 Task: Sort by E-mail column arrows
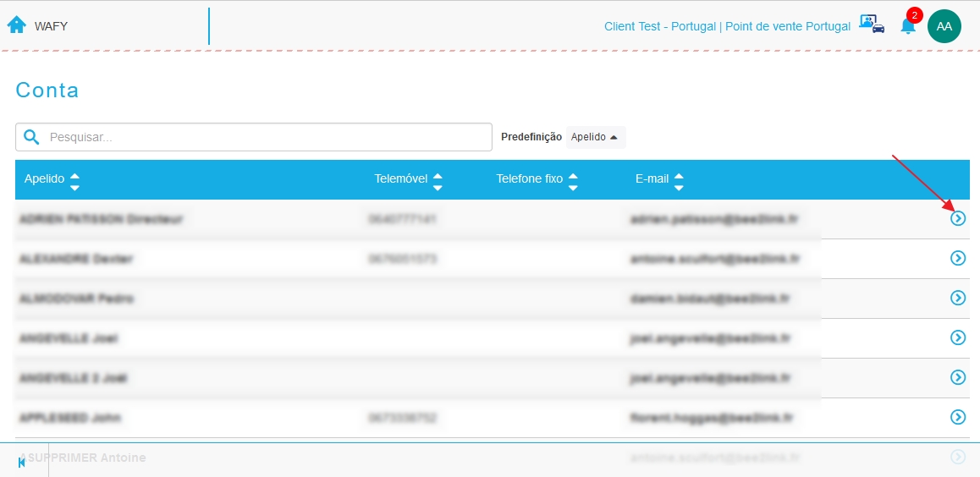[679, 182]
